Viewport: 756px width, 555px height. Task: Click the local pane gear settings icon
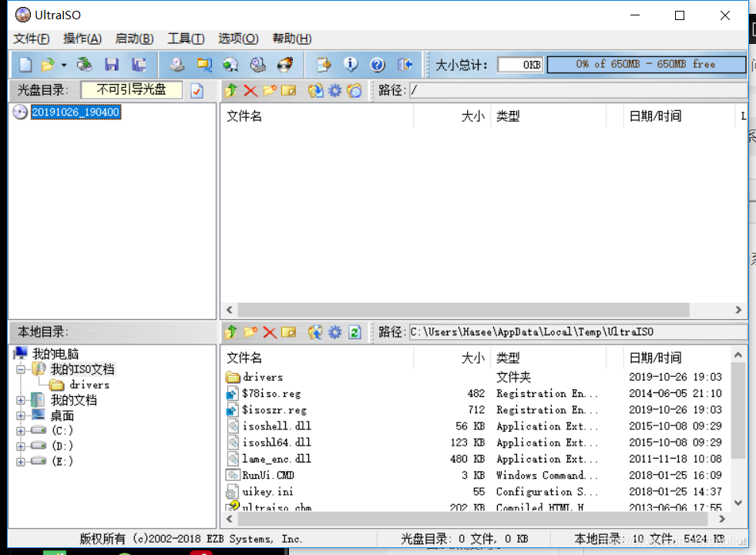click(334, 332)
